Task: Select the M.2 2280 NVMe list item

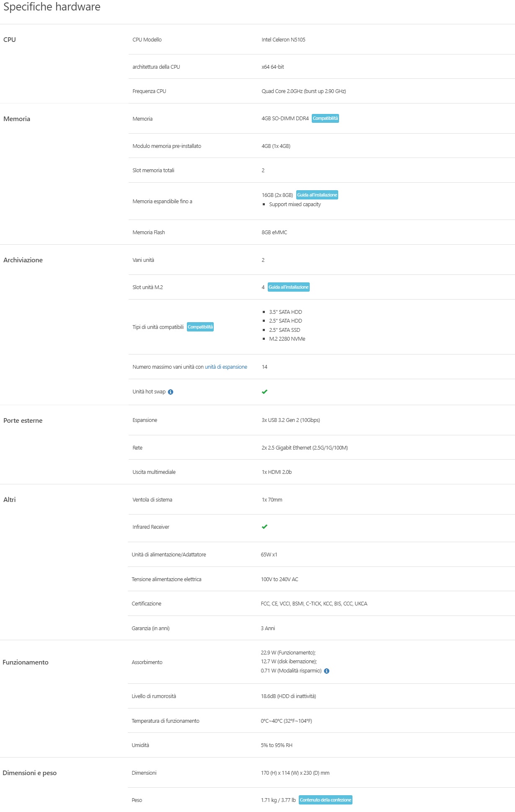Action: coord(287,339)
